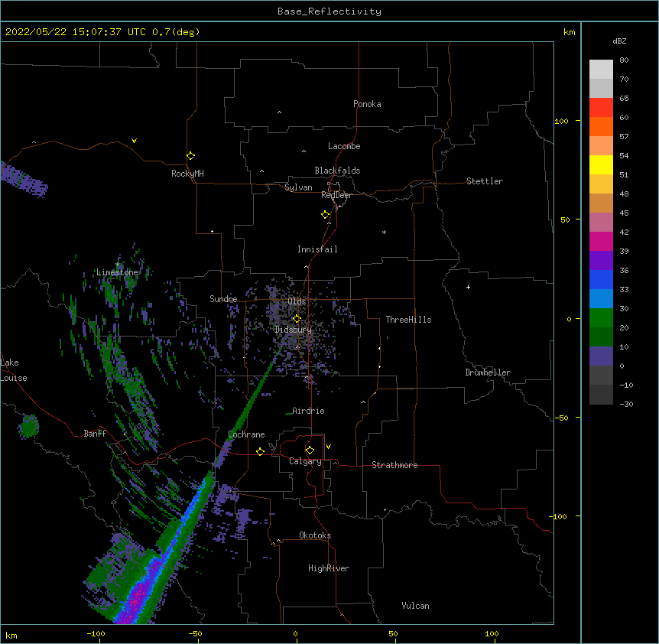
Task: Click the Cochrane label
Action: click(246, 434)
